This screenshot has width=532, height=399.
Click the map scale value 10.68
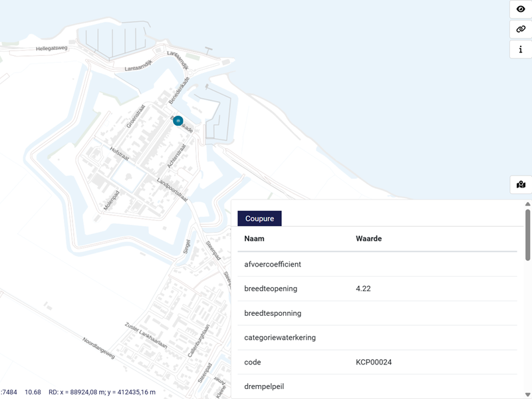(33, 392)
